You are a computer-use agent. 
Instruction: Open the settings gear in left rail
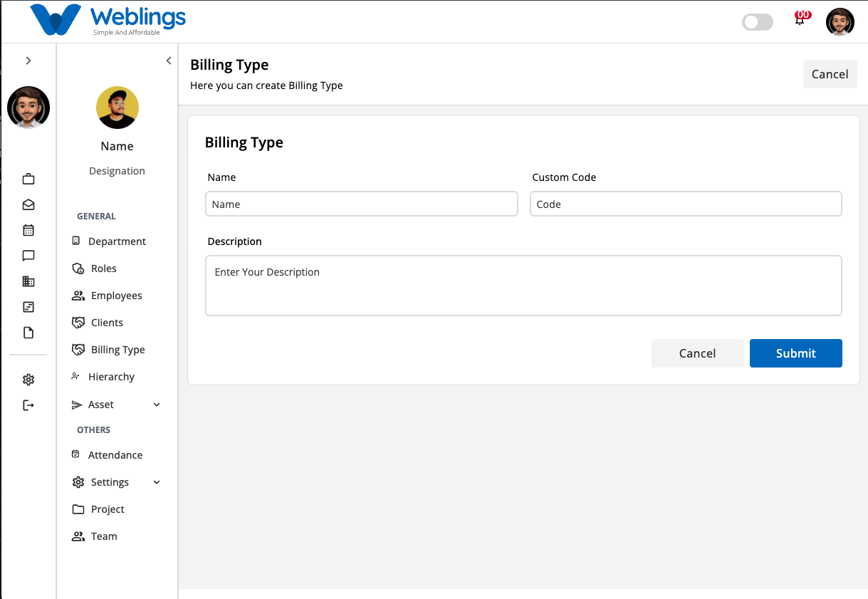pos(28,380)
